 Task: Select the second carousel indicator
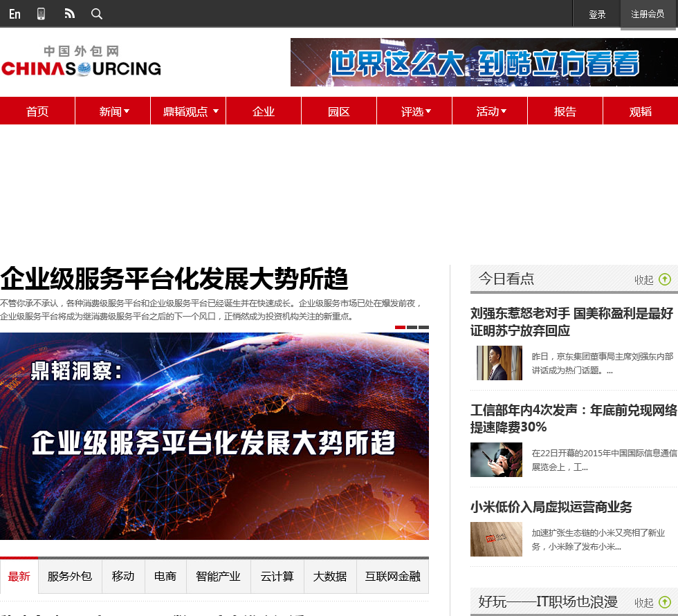(x=412, y=328)
